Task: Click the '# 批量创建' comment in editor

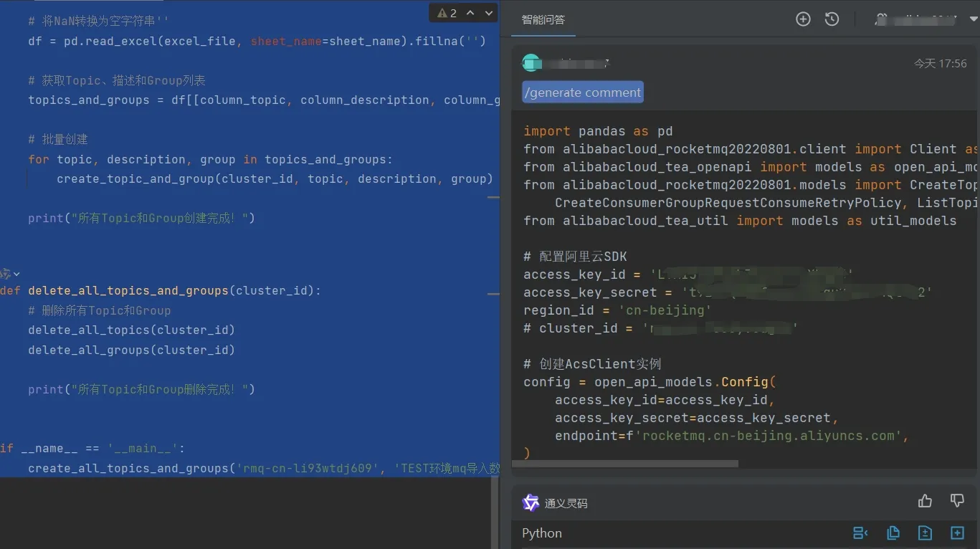Action: click(x=57, y=139)
